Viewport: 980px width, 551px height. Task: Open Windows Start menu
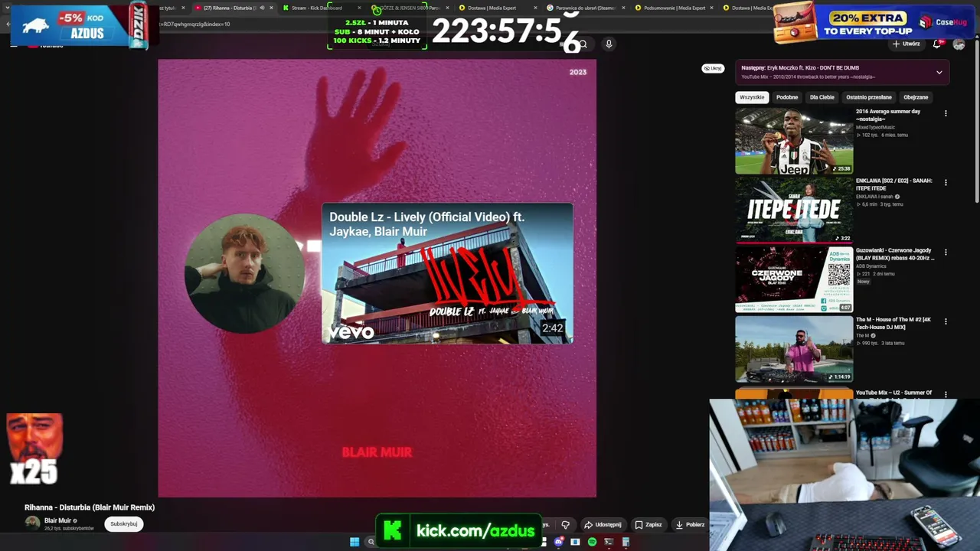354,542
